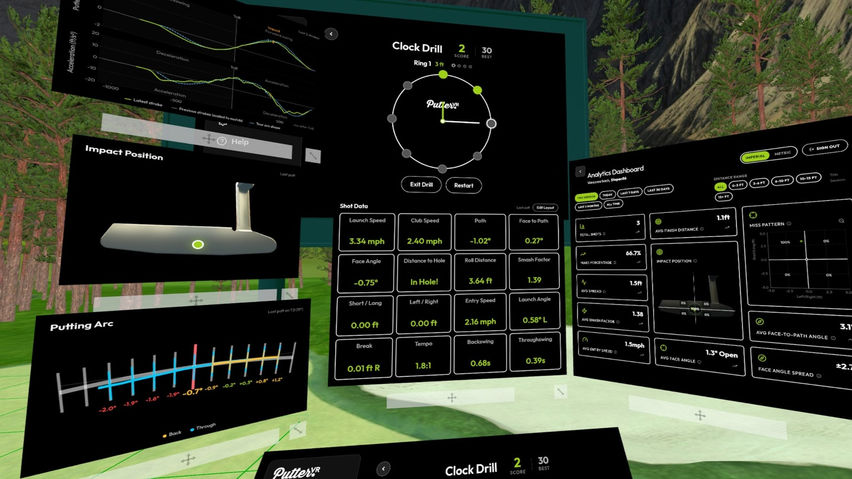Click the Path -1.02° tile

point(480,232)
